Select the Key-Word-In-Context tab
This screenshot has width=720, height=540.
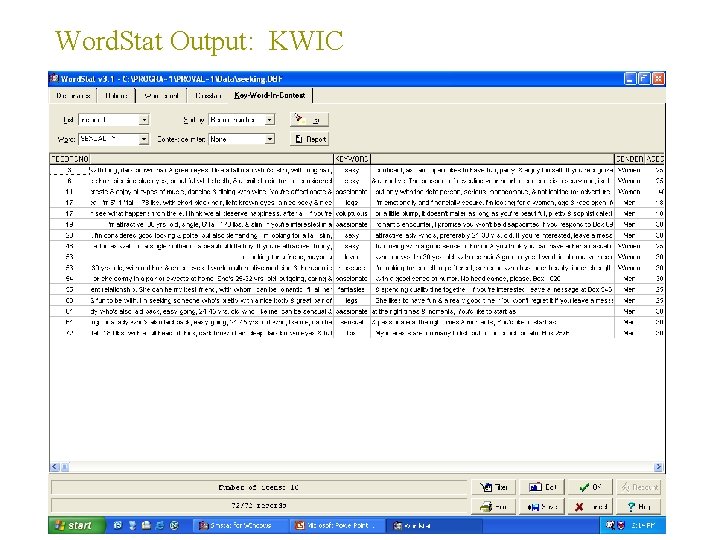270,96
